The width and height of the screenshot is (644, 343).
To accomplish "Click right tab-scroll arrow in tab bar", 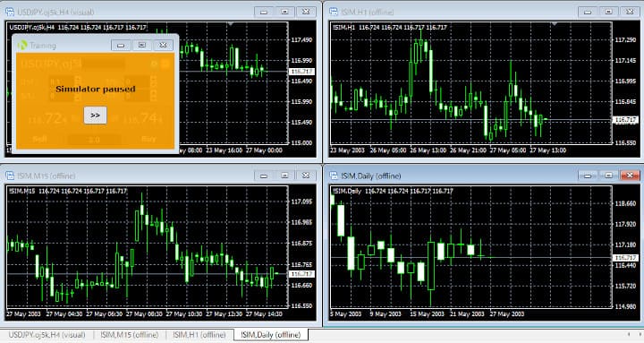I will point(640,334).
